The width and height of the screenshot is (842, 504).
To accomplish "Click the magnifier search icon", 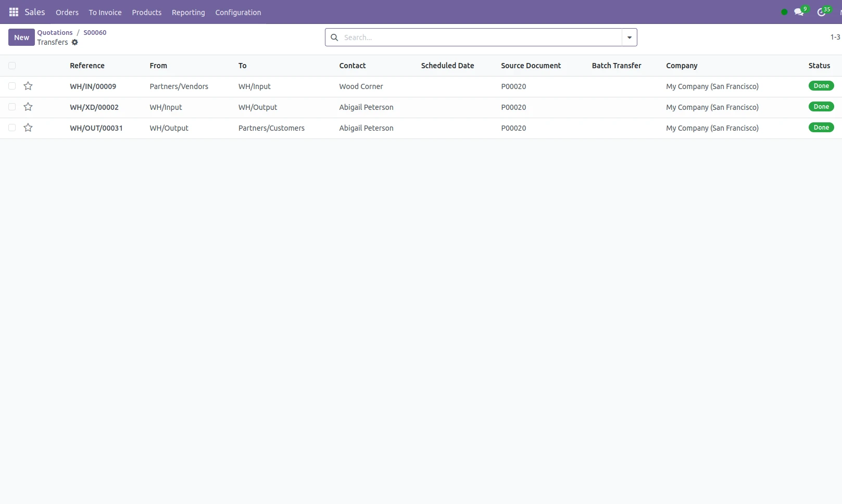I will 334,37.
